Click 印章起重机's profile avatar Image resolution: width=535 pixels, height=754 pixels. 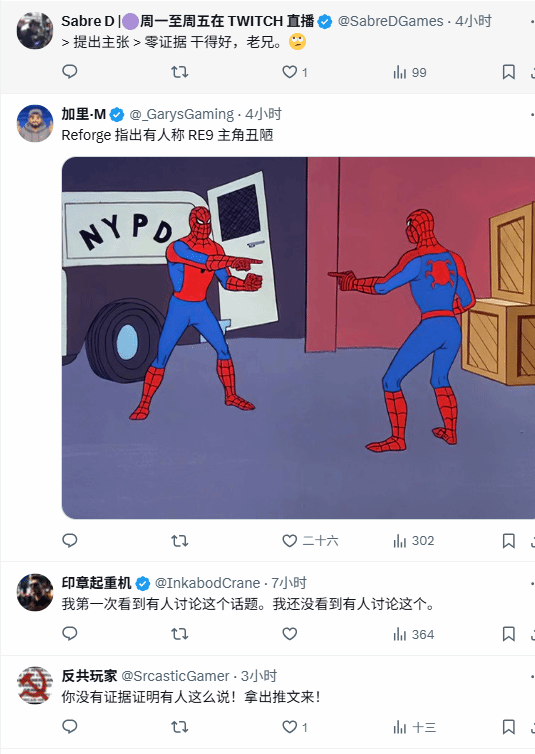[x=35, y=592]
